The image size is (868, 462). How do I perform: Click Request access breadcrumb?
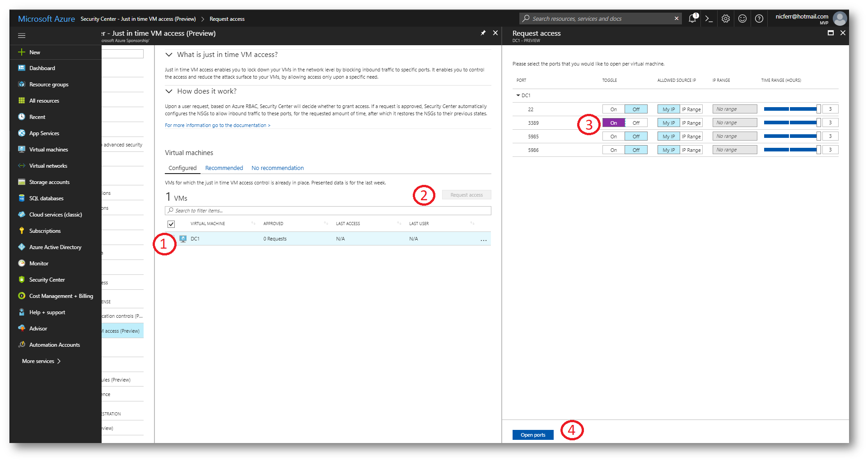227,19
